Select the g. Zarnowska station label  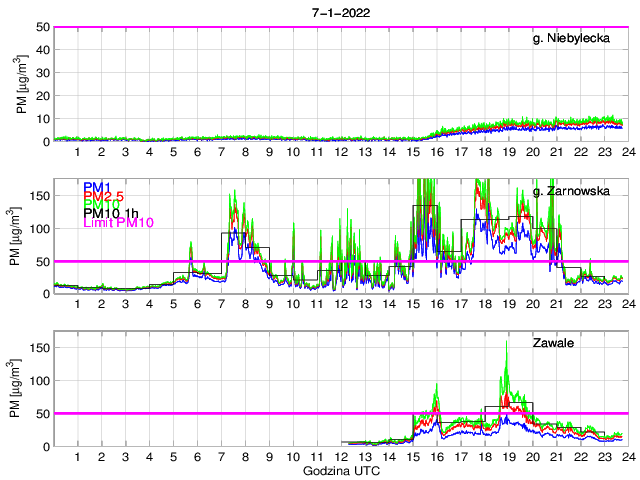[x=577, y=191]
